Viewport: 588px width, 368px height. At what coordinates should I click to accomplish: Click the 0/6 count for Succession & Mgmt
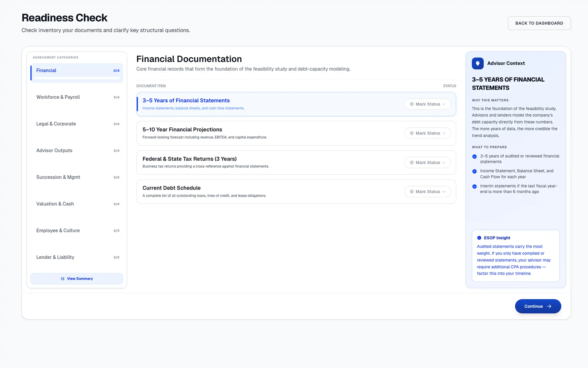tap(116, 177)
